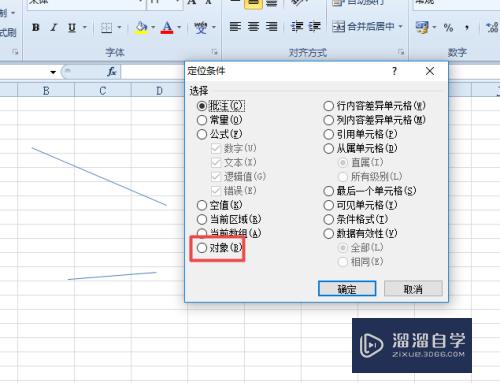Expand fill color dropdown arrow
The image size is (500, 383).
pos(153,27)
